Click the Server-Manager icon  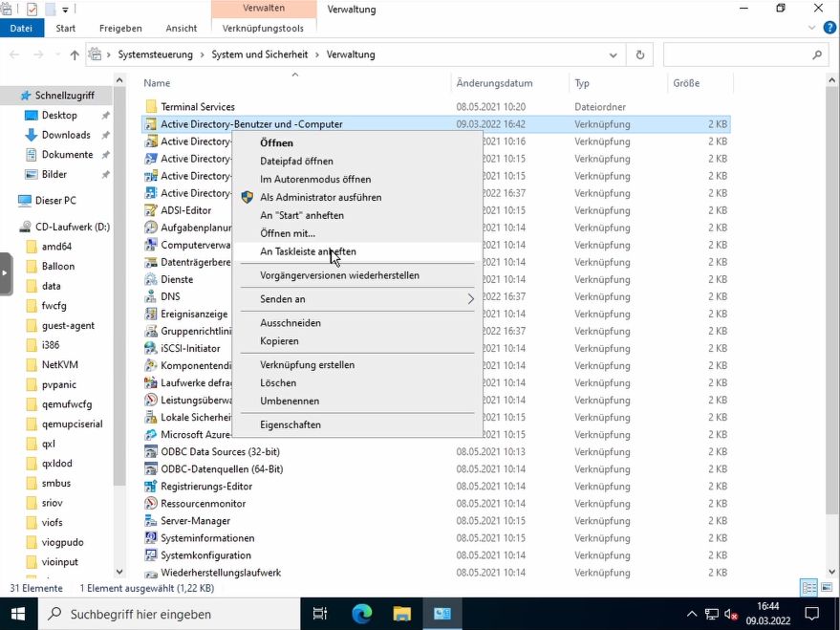[x=151, y=521]
